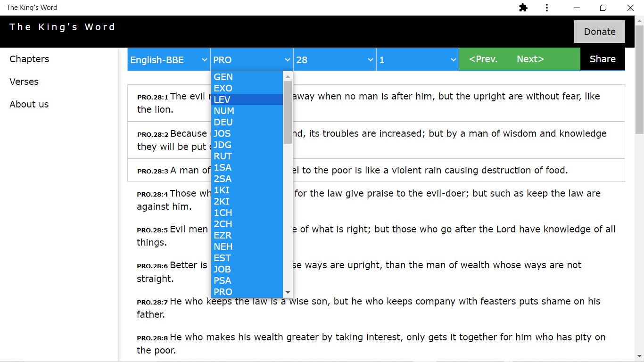Screen dimensions: 644x362
Task: Select 2SA from the book list
Action: tap(247, 179)
